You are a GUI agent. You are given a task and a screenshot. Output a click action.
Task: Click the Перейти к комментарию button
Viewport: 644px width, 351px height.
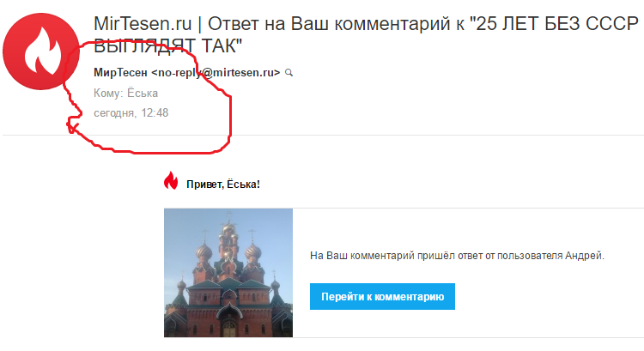(382, 296)
